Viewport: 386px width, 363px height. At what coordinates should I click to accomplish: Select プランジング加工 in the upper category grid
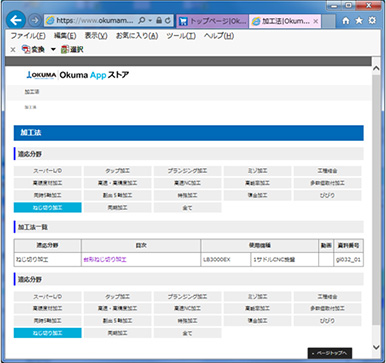tap(187, 171)
